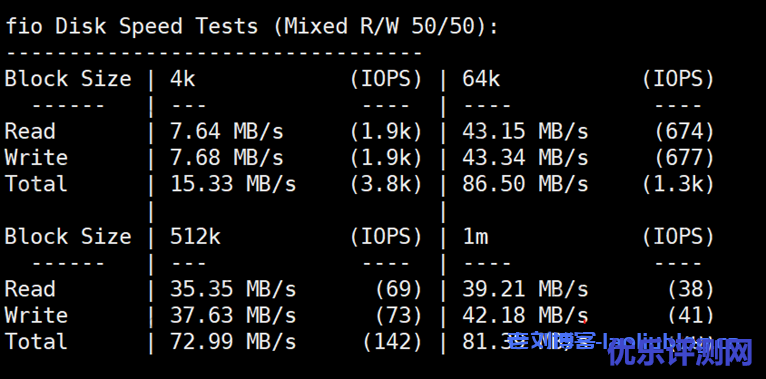766x379 pixels.
Task: Click the 35.35 MB/s read value
Action: pos(233,289)
